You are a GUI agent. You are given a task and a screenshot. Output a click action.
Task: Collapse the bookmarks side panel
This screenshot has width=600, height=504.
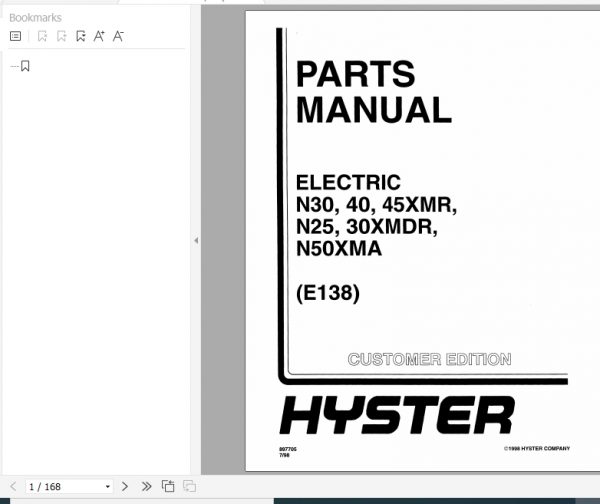point(196,240)
